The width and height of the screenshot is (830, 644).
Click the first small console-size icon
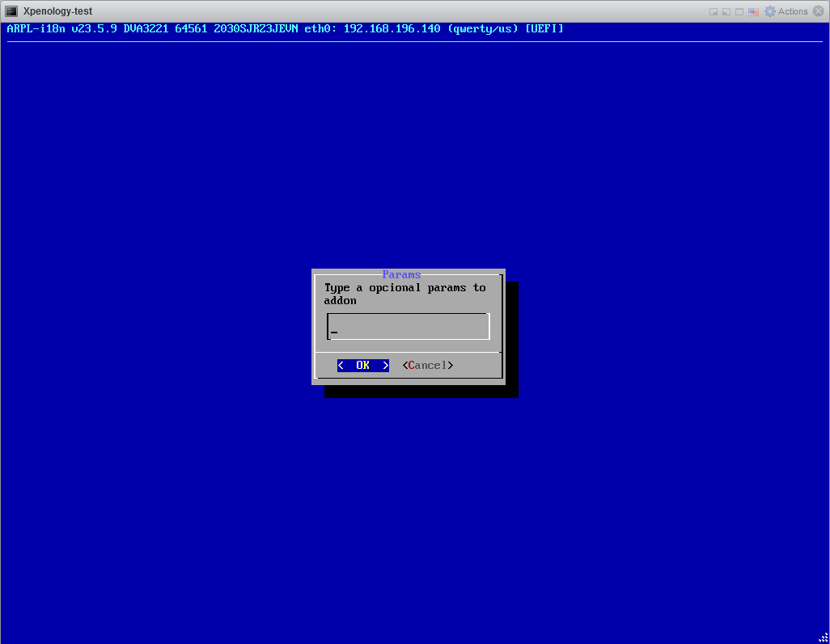point(714,11)
